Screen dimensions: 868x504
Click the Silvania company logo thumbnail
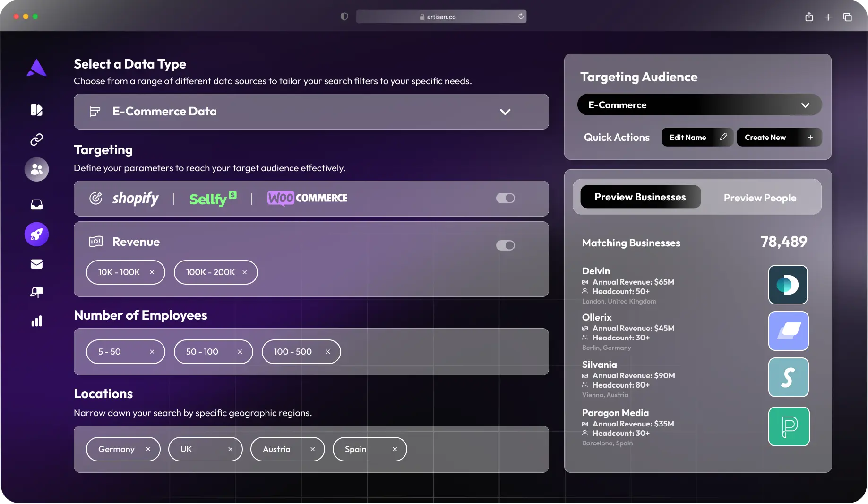click(788, 377)
